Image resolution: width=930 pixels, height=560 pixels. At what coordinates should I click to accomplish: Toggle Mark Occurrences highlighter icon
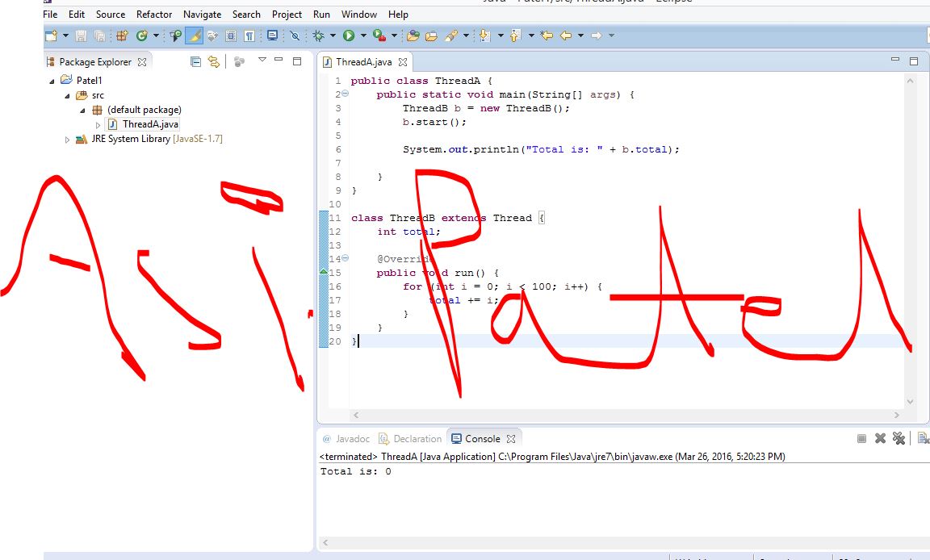pos(194,36)
